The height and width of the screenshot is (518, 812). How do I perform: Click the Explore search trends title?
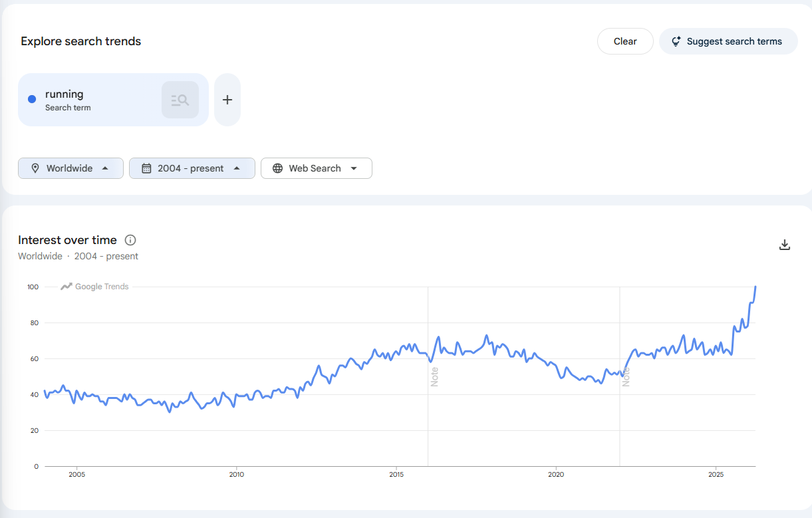coord(81,41)
